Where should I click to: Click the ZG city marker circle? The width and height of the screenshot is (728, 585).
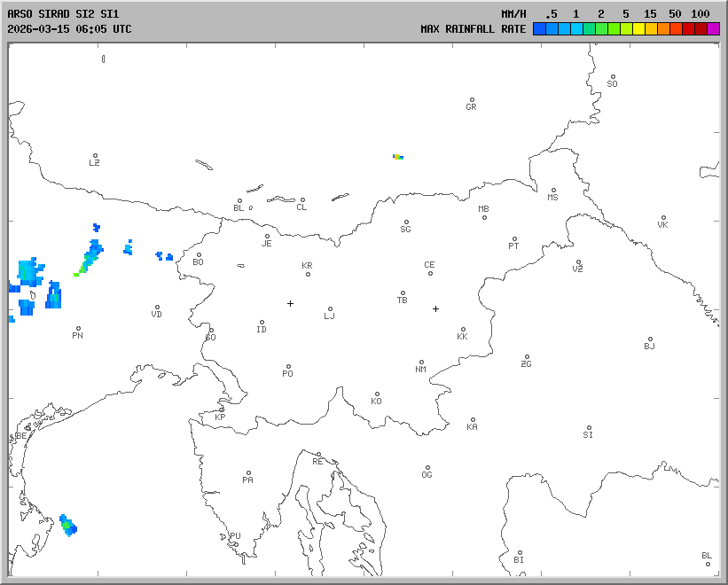[x=527, y=357]
